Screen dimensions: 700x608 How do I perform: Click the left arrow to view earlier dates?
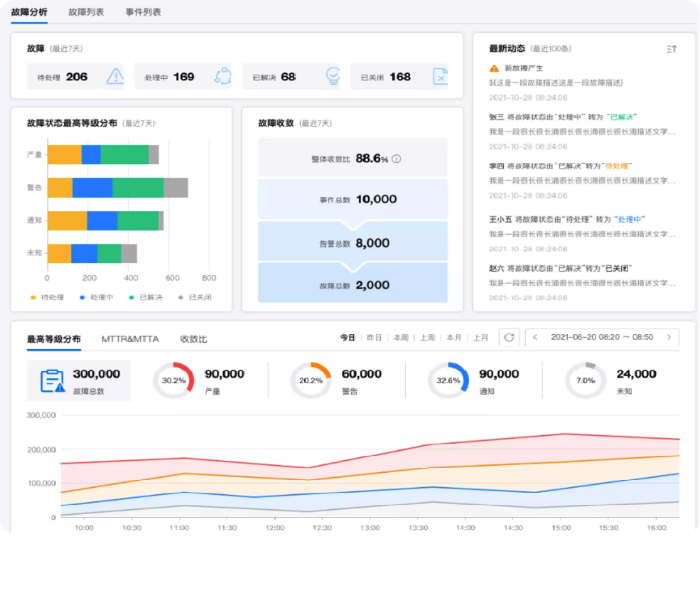coord(534,338)
